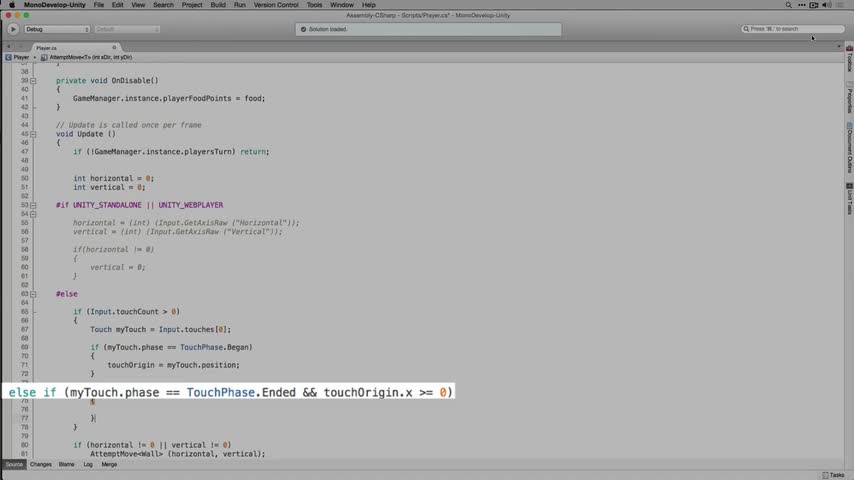Screen dimensions: 854x480
Task: Open the Help menu
Action: (x=369, y=5)
